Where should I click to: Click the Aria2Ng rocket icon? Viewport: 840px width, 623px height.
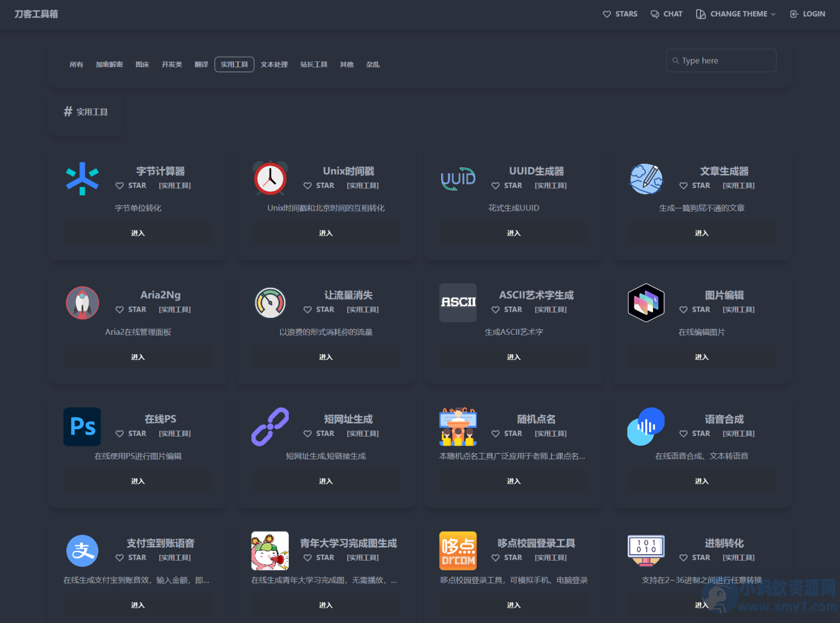(82, 302)
